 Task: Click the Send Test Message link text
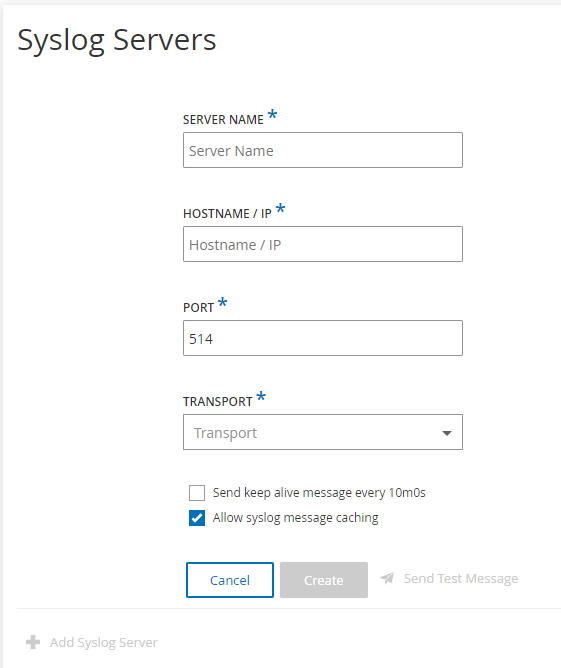[461, 579]
